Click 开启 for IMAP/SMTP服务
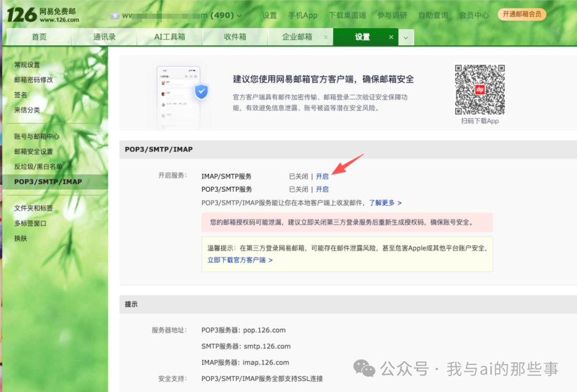The image size is (577, 392). (x=322, y=177)
